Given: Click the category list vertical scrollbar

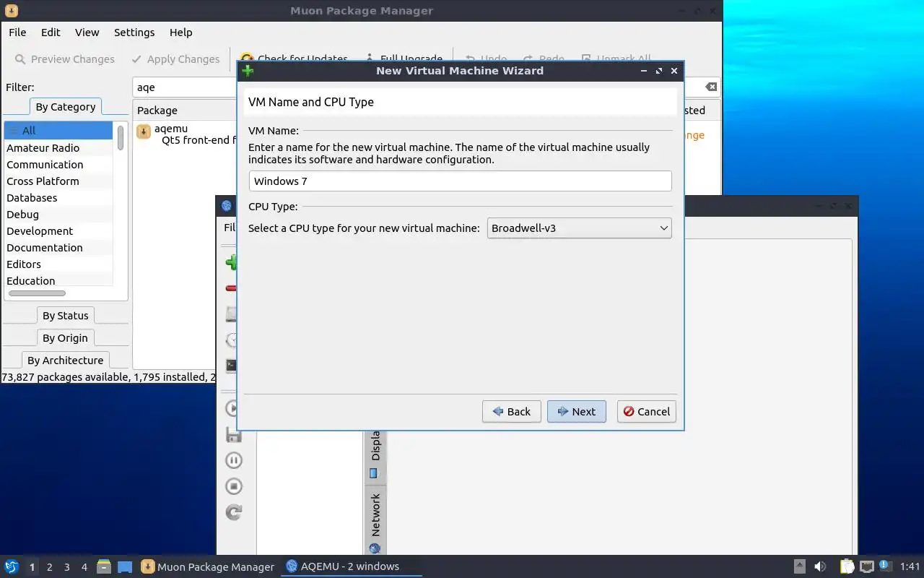Looking at the screenshot, I should pyautogui.click(x=121, y=137).
